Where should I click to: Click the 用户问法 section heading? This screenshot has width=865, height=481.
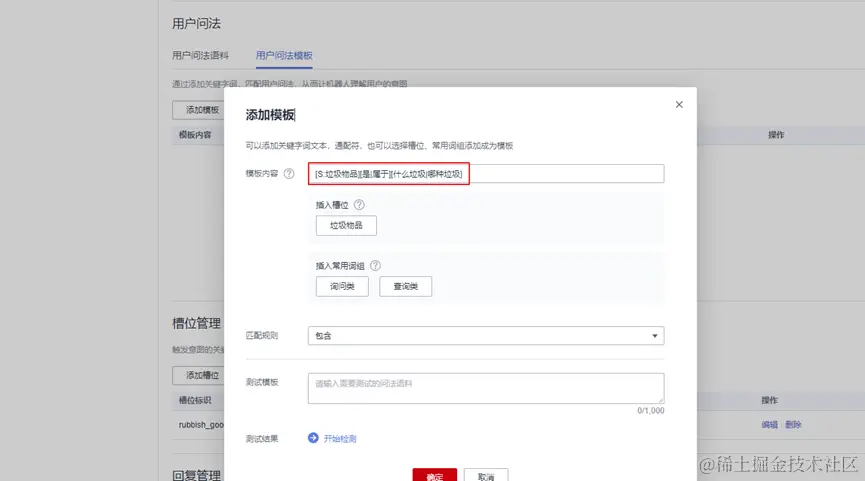196,24
